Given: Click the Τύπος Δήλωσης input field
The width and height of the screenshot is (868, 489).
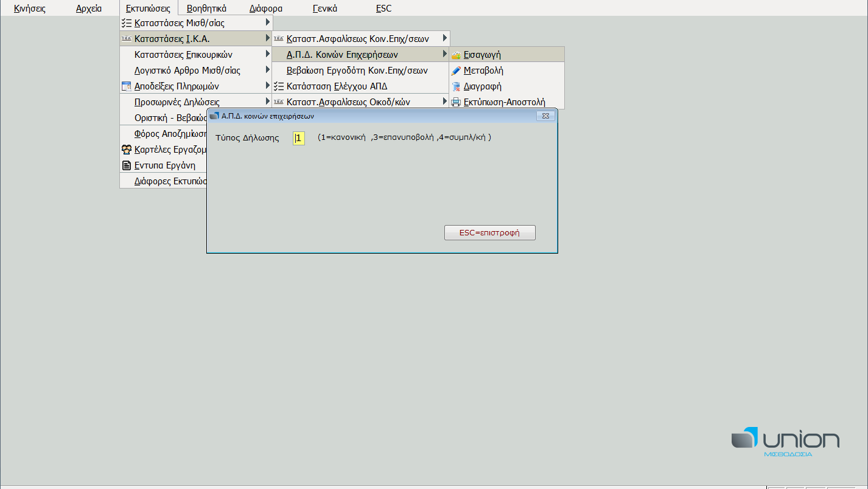Looking at the screenshot, I should point(299,138).
